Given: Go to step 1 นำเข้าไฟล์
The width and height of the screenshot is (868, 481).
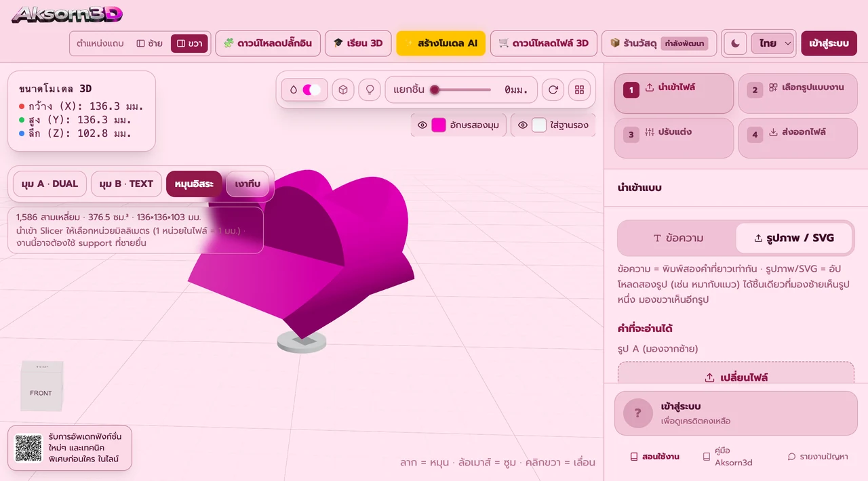Looking at the screenshot, I should 674,93.
